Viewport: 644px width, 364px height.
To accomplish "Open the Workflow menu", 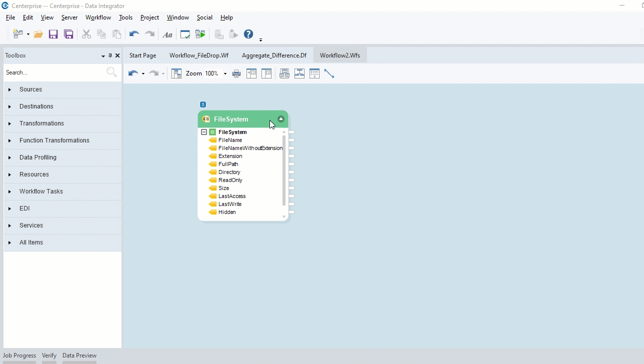I will coord(98,17).
